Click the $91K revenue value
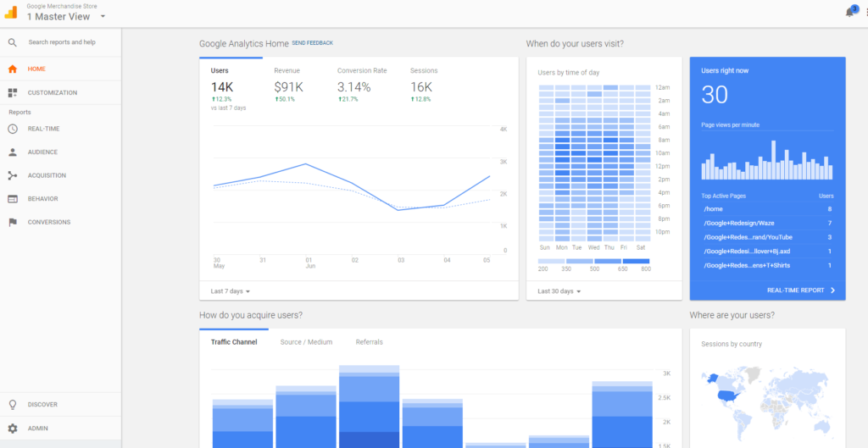 coord(288,87)
